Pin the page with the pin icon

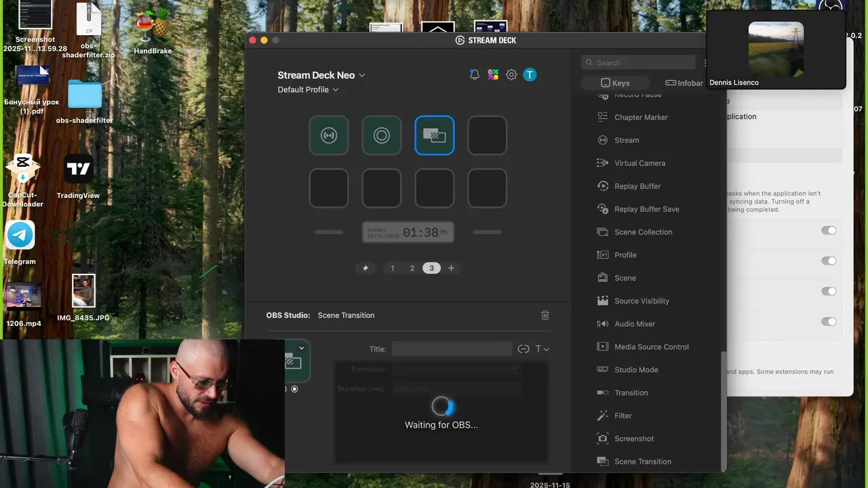(x=366, y=268)
